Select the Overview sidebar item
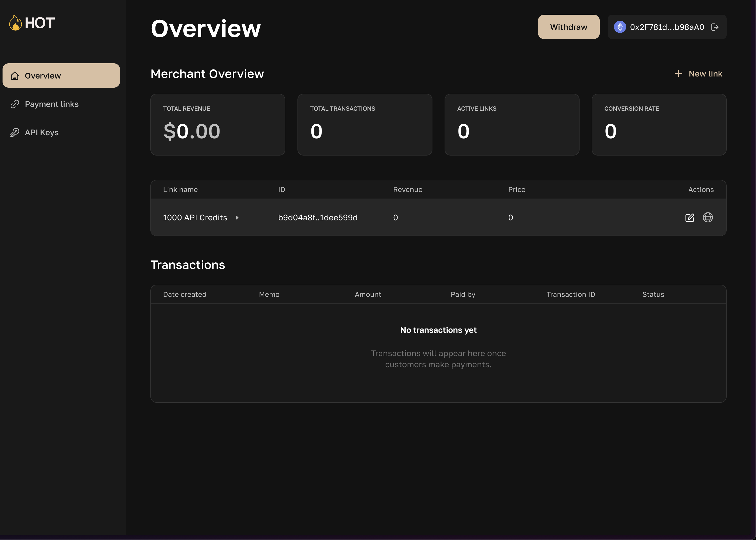This screenshot has height=540, width=756. click(61, 76)
